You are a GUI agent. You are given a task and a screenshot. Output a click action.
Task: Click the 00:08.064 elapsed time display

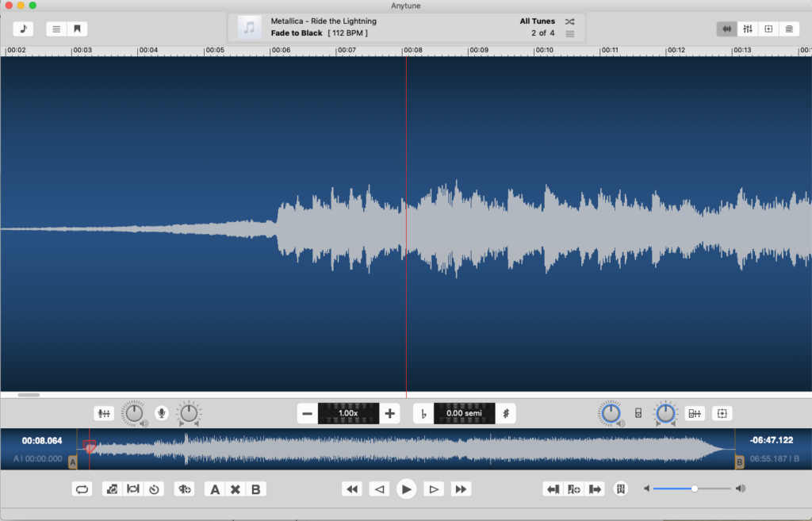point(42,441)
